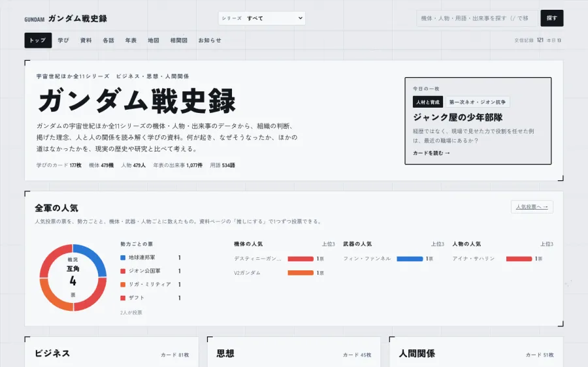This screenshot has height=367, width=588.
Task: Switch to the 各話 tab
Action: click(108, 40)
